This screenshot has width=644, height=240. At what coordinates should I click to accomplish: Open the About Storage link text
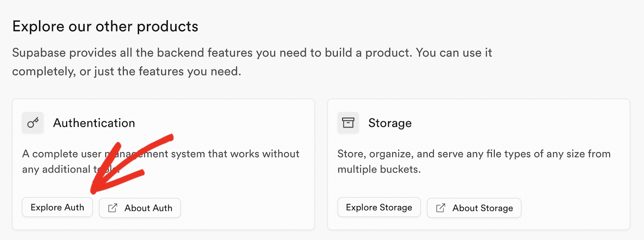[483, 208]
